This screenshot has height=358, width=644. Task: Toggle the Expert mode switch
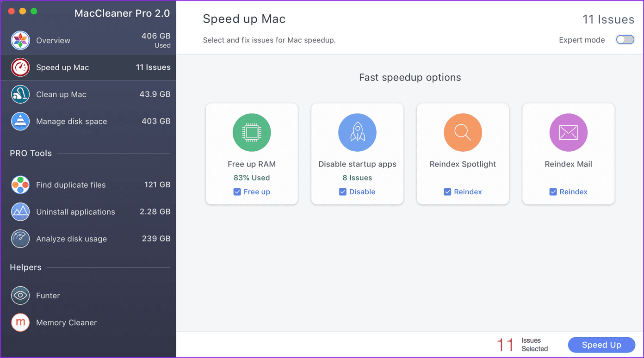point(625,40)
